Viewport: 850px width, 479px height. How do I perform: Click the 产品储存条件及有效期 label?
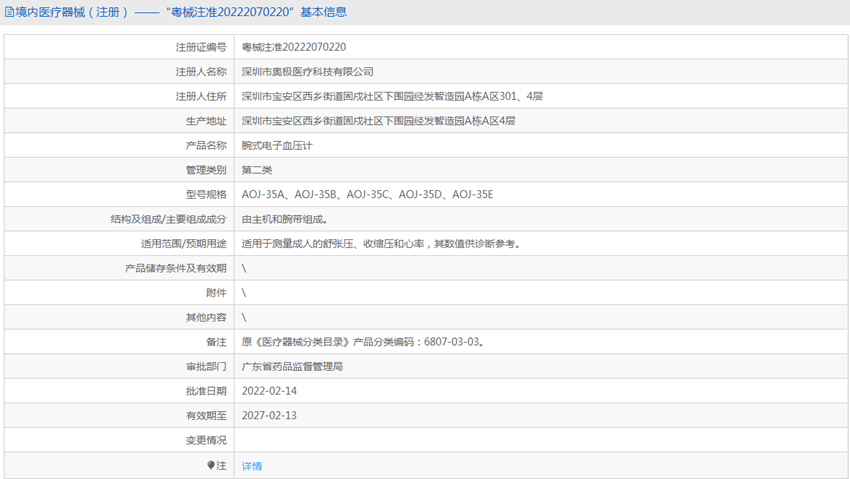(x=176, y=268)
